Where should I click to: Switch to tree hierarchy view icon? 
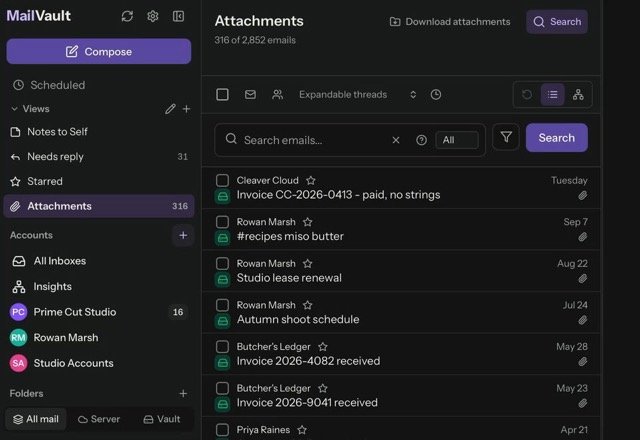coord(578,95)
